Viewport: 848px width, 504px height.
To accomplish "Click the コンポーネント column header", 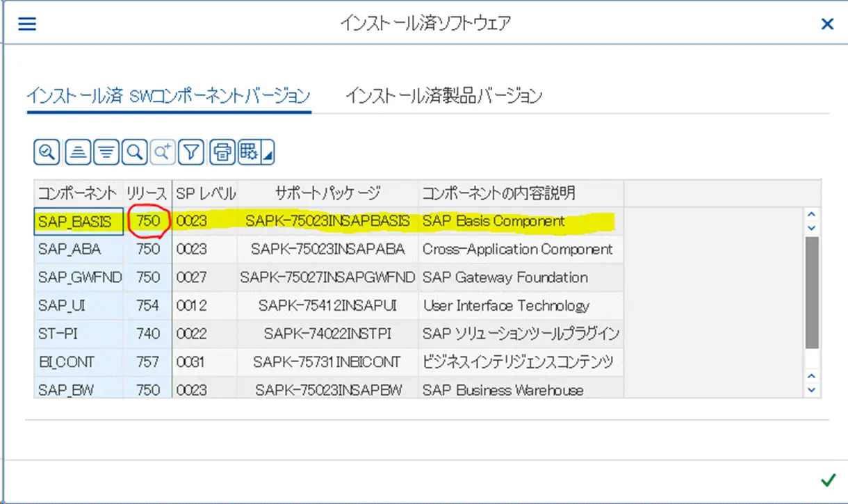I will point(79,193).
